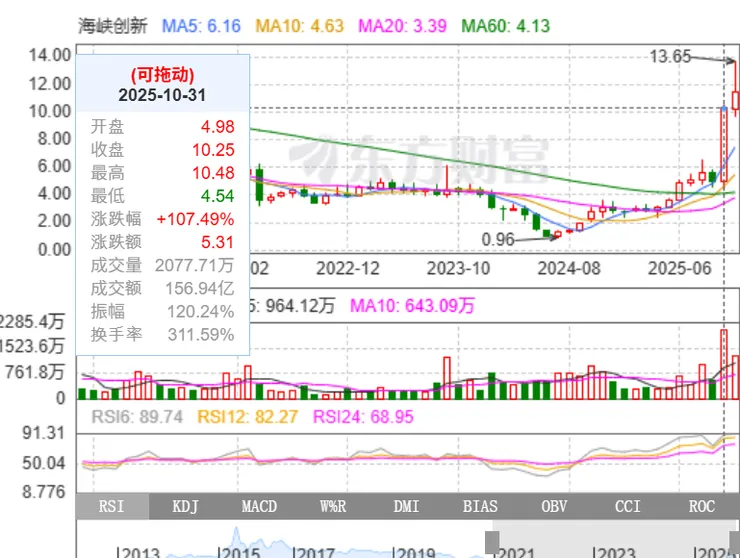Open the MACD indicator tab
The height and width of the screenshot is (558, 740).
pyautogui.click(x=260, y=507)
